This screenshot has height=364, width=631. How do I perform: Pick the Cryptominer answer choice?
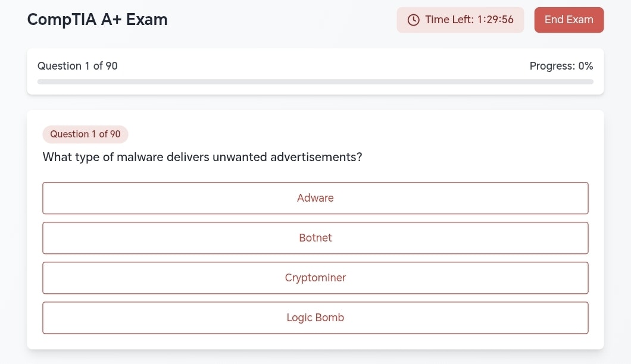click(315, 278)
